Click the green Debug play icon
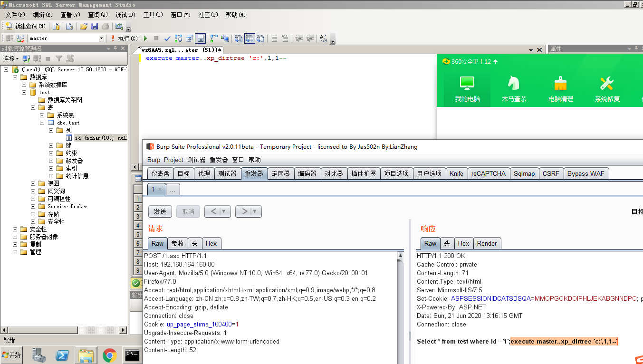This screenshot has height=364, width=643. coord(145,38)
